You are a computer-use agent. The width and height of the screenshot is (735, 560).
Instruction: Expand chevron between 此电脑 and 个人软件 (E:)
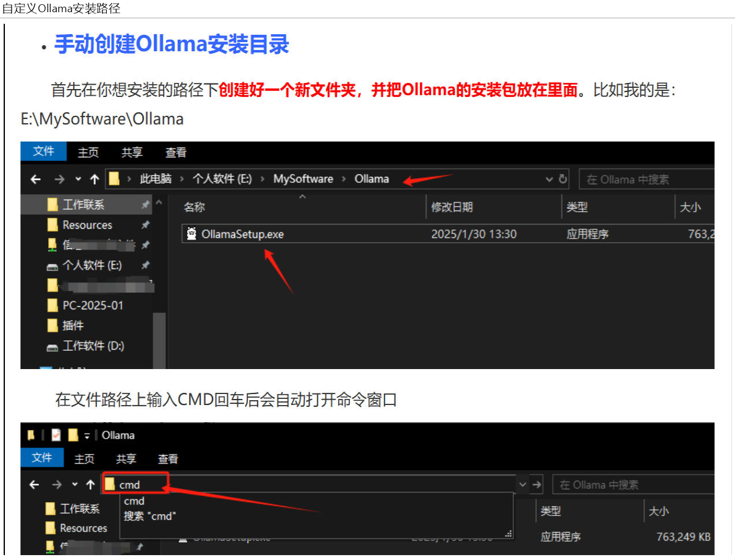click(x=183, y=179)
